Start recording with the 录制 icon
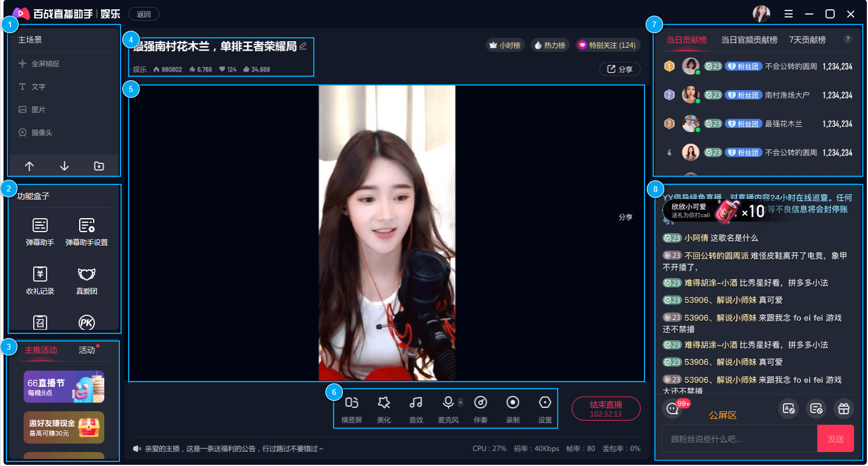Screen dimensions: 868x466 pyautogui.click(x=512, y=409)
